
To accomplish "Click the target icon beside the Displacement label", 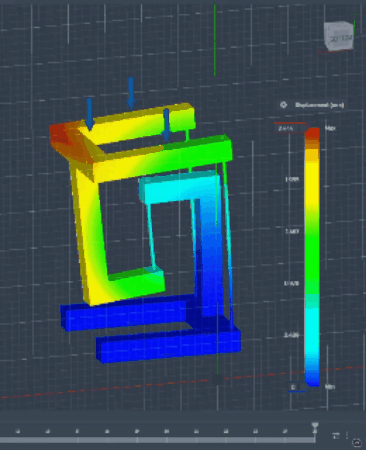I will point(283,105).
